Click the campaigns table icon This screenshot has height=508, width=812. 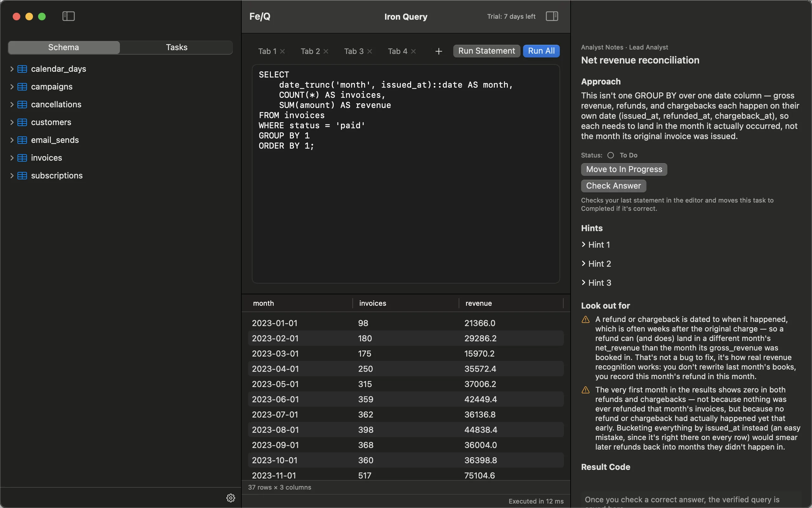[x=22, y=87]
